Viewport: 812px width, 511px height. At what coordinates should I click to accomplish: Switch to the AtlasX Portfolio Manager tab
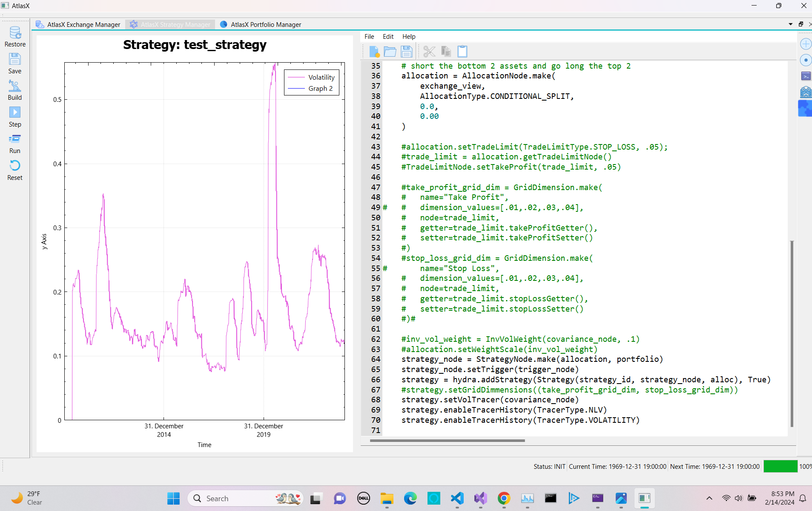pyautogui.click(x=261, y=25)
